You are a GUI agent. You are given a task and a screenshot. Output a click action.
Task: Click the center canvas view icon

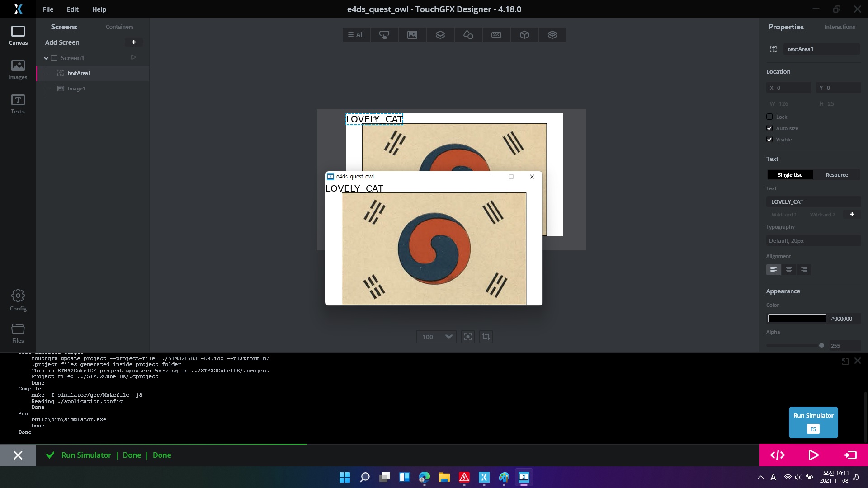468,337
